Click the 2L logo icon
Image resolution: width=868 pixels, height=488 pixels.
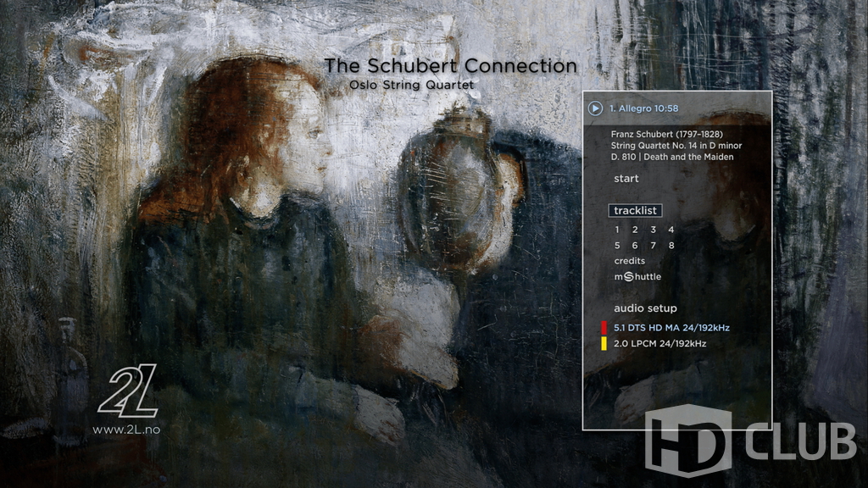click(128, 391)
